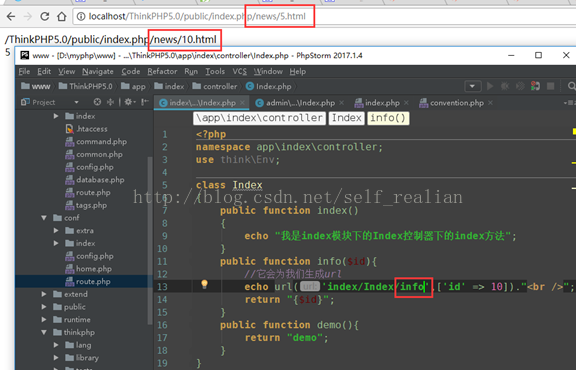576x372 pixels.
Task: Close the admin Index.php tab
Action: coord(342,103)
